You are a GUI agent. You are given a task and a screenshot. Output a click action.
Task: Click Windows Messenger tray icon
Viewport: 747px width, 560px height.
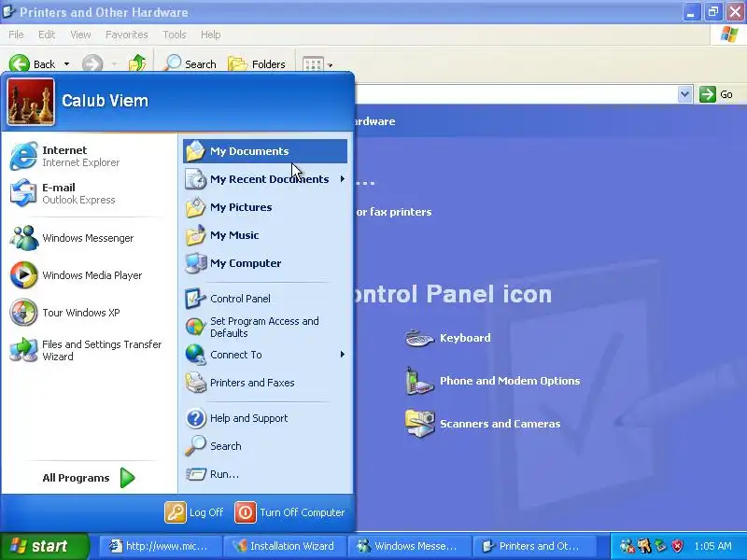(x=627, y=546)
